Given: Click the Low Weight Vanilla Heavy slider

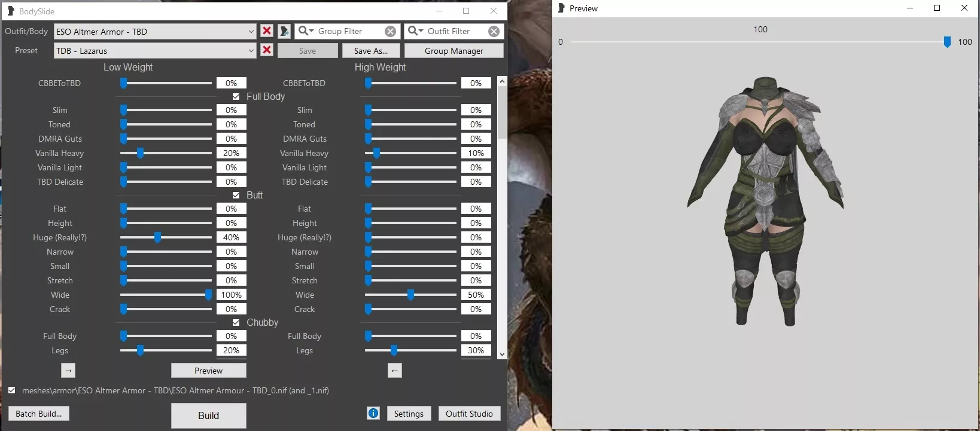Looking at the screenshot, I should click(166, 153).
